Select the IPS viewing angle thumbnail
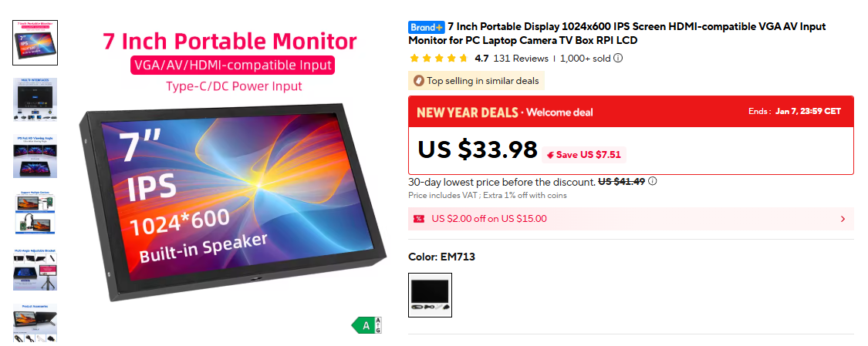This screenshot has width=868, height=346. tap(35, 156)
